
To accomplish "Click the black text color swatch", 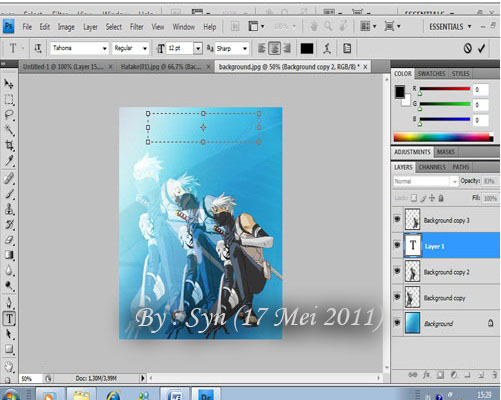I will pos(307,49).
